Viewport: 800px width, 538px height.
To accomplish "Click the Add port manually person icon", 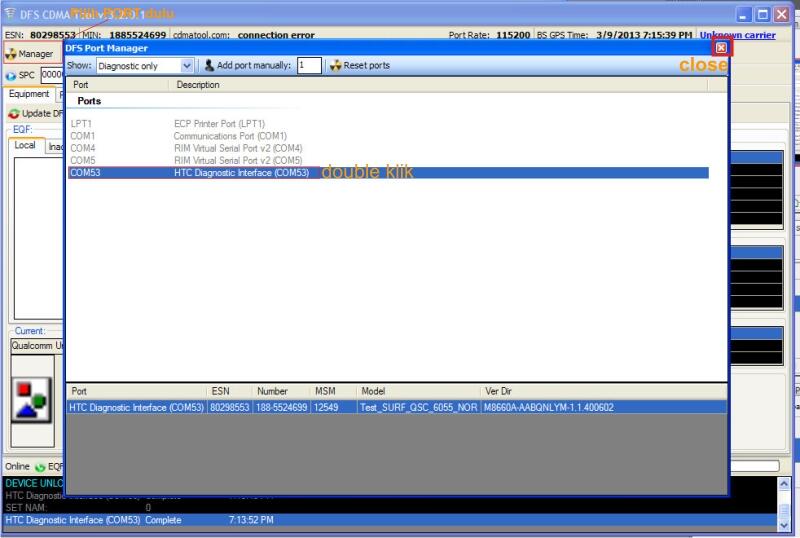I will pyautogui.click(x=209, y=65).
